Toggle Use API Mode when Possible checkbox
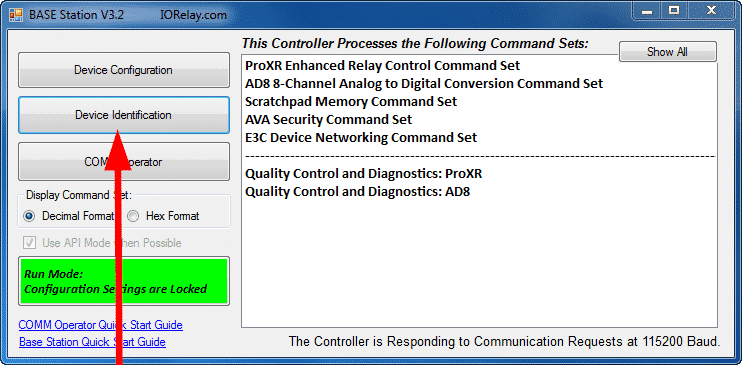This screenshot has width=742, height=365. point(29,243)
